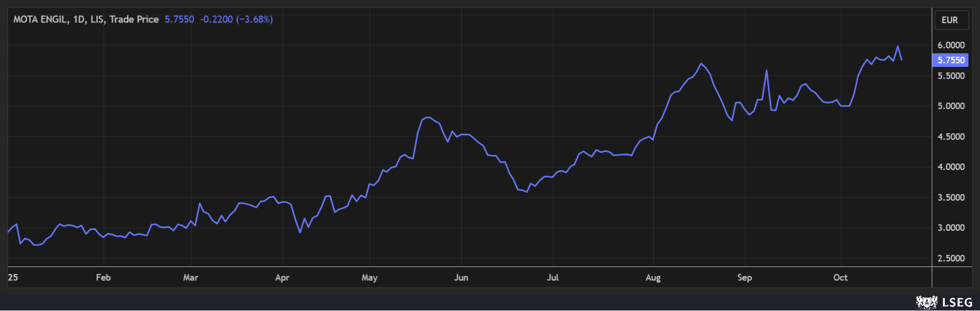Open the EUR currency selector
The height and width of the screenshot is (311, 980).
point(949,20)
